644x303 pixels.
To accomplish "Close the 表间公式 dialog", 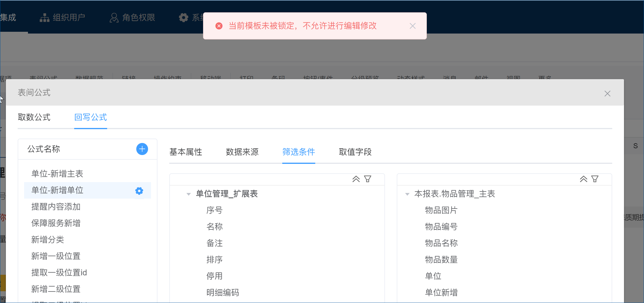I will click(x=608, y=94).
